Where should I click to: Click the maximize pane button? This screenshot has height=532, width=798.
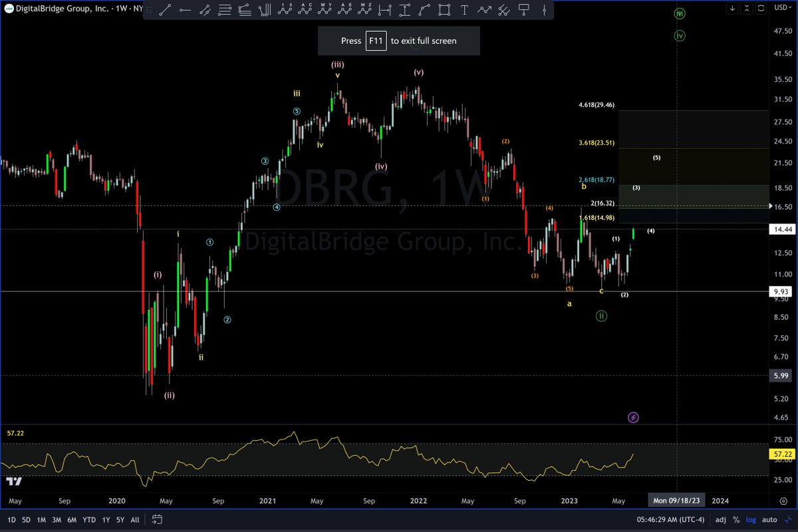coord(759,8)
